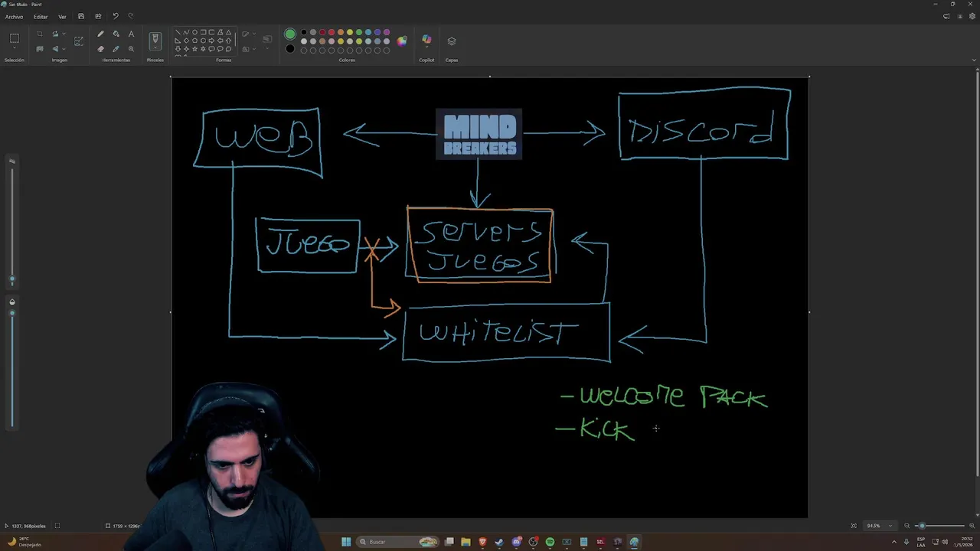Open the Editar menu
Viewport: 980px width, 551px height.
click(41, 16)
